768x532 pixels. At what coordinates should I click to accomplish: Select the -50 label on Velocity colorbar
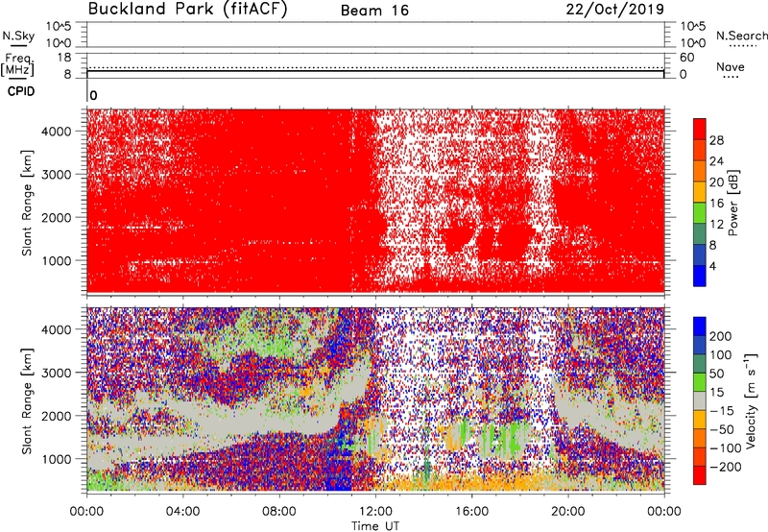tap(722, 429)
